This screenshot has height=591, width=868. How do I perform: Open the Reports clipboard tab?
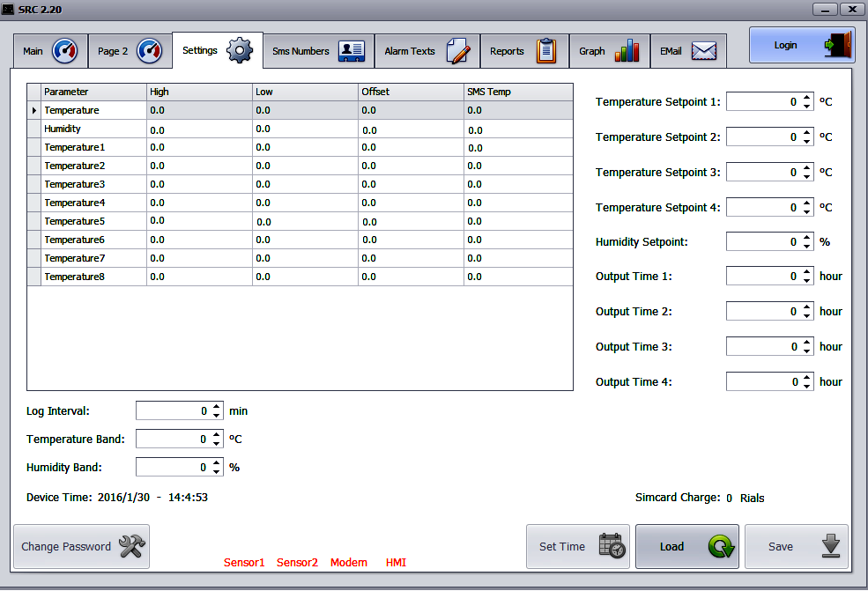pos(524,51)
